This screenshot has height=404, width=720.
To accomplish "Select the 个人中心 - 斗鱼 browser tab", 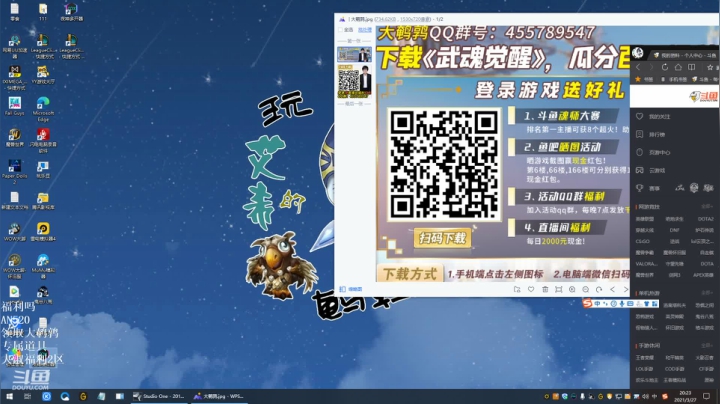I will [685, 55].
